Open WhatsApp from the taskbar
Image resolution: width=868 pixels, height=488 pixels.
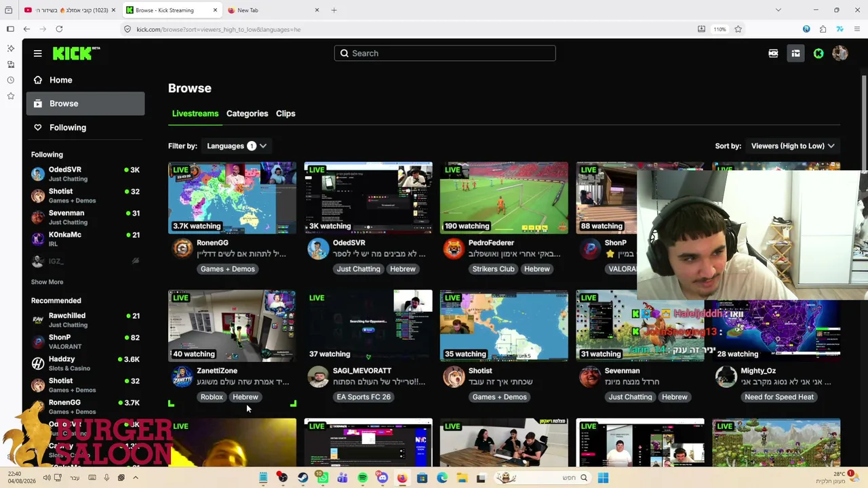tap(322, 478)
